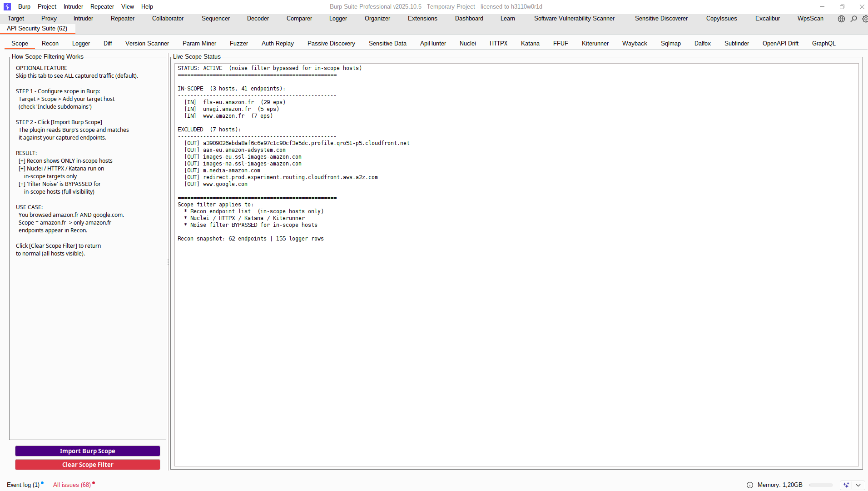This screenshot has height=491, width=868.
Task: Select the HTTPX sub-tab
Action: (x=498, y=44)
